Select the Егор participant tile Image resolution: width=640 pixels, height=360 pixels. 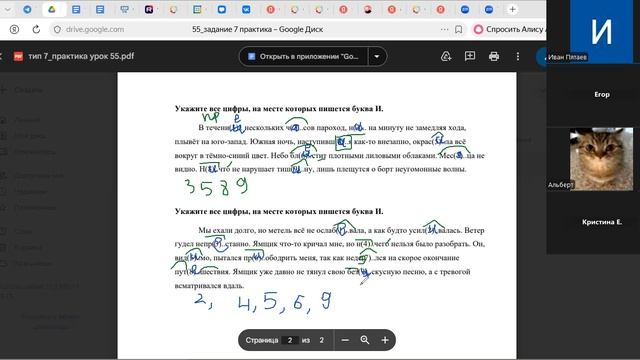(601, 95)
